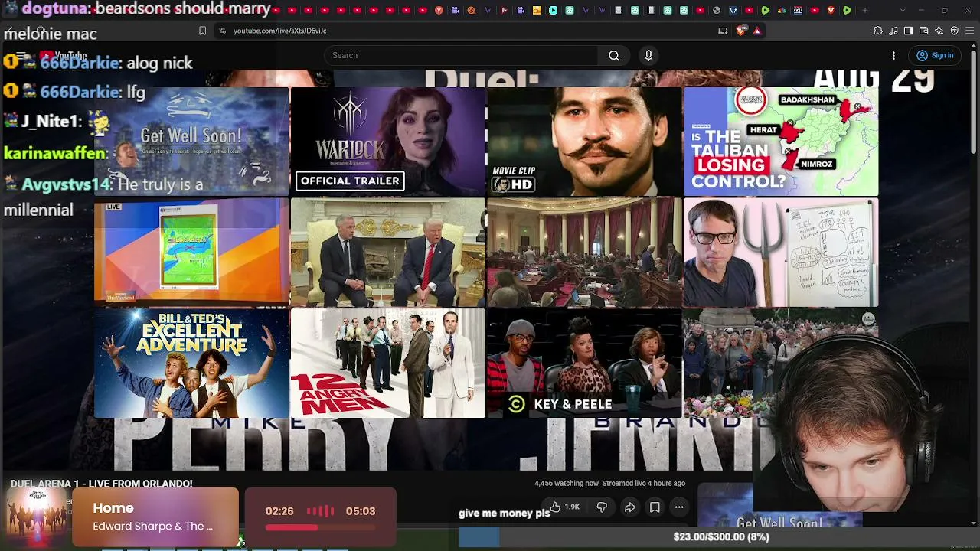Click the cast/screen icon in the address bar
Screen dimensions: 980x551
click(723, 31)
